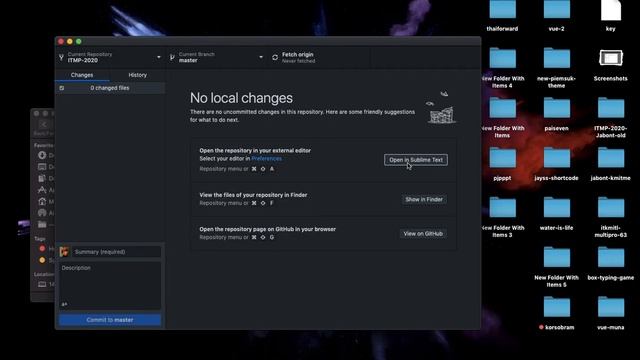This screenshot has height=360, width=640.
Task: Select the 'key' file on desktop
Action: click(x=611, y=16)
